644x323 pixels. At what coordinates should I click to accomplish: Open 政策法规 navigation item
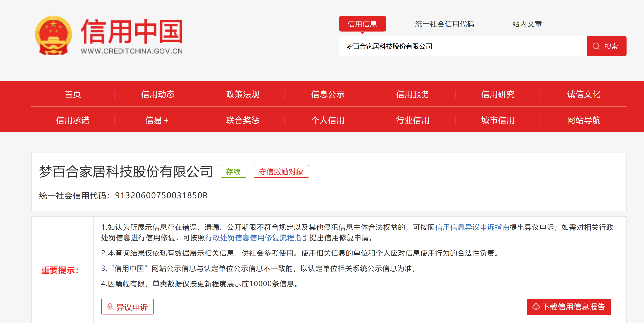tap(243, 94)
